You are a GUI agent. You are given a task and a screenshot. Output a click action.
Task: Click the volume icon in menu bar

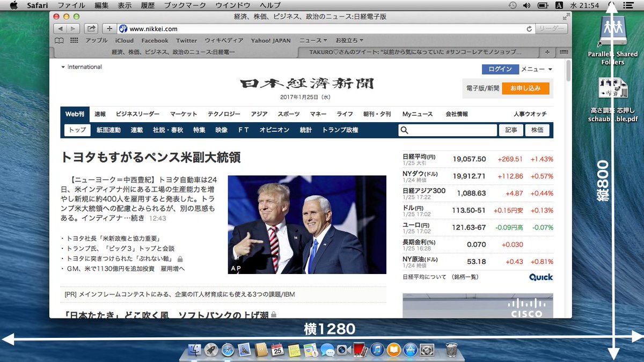click(x=526, y=5)
